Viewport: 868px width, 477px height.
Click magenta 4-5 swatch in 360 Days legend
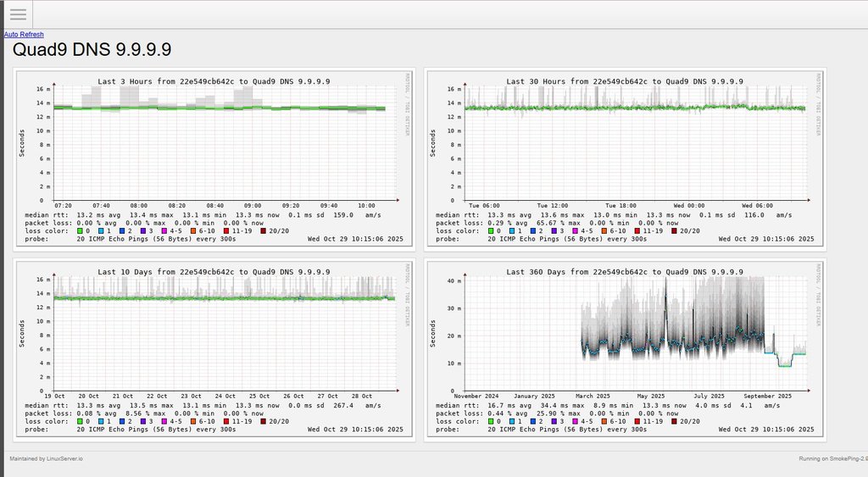(x=576, y=421)
